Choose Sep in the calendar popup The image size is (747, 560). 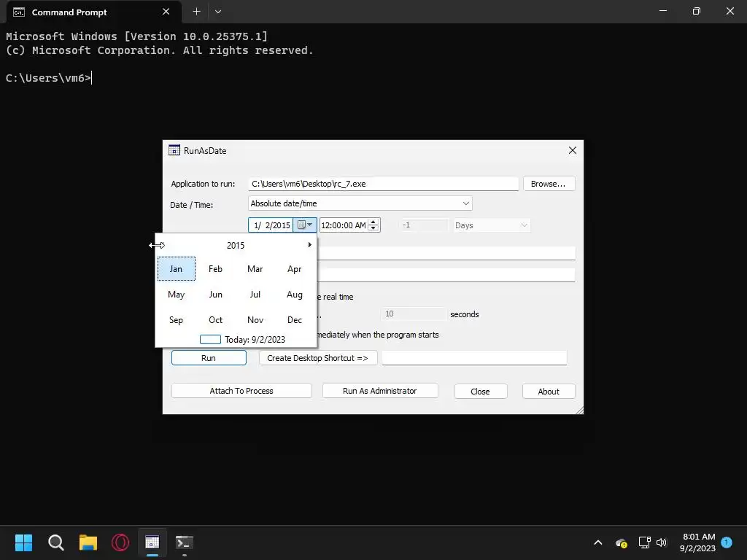pos(176,320)
